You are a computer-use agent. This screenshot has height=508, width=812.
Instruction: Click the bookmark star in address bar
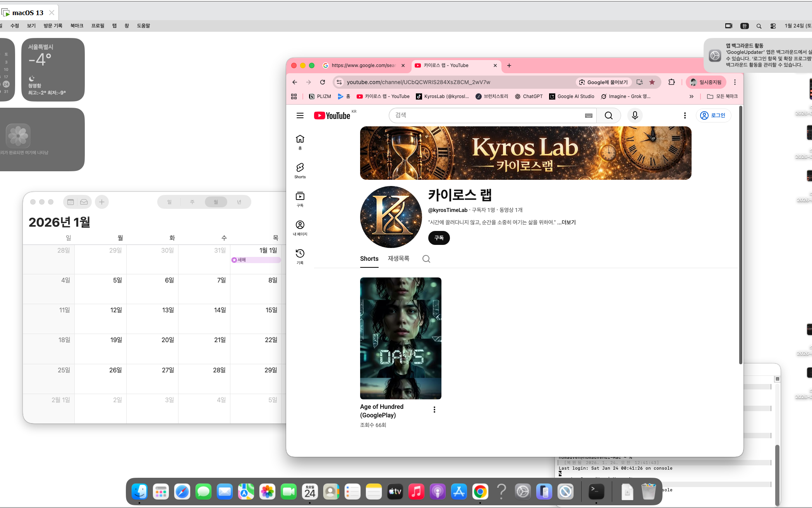click(652, 82)
